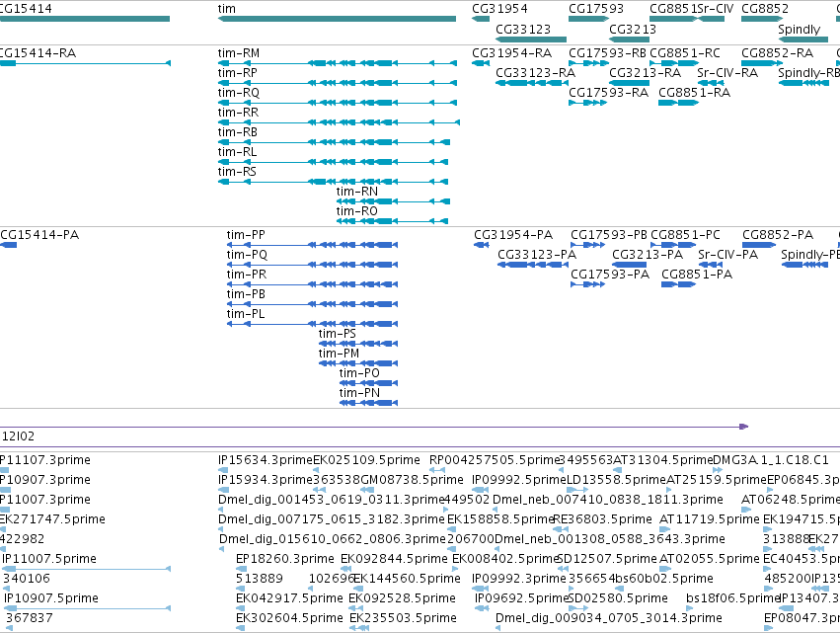The image size is (840, 633).
Task: Select transcript tim-RM
Action: pyautogui.click(x=338, y=63)
